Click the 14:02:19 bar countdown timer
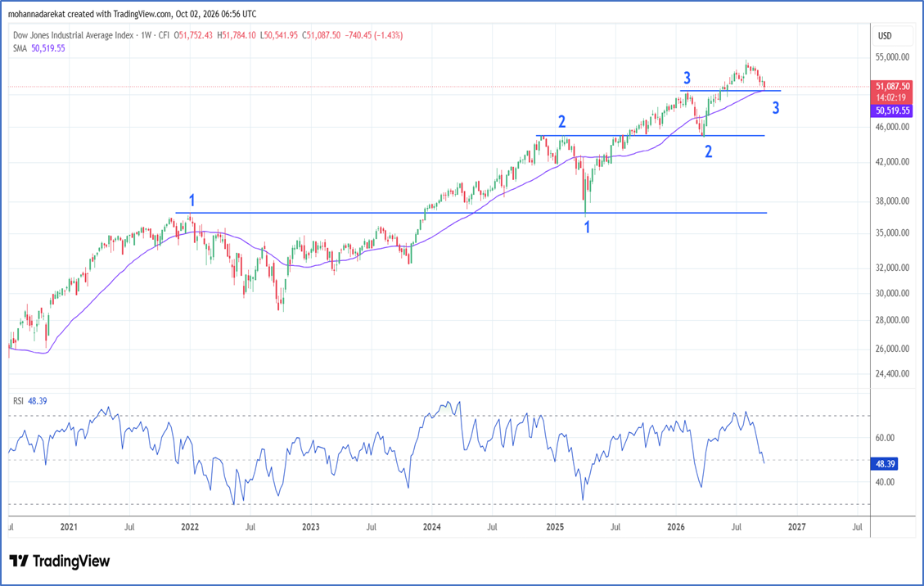This screenshot has height=586, width=924. point(891,98)
